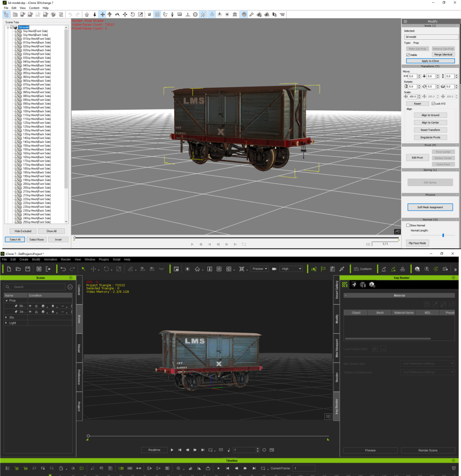
Task: Click the light sun icon in iClone toolbar
Action: tap(187, 269)
